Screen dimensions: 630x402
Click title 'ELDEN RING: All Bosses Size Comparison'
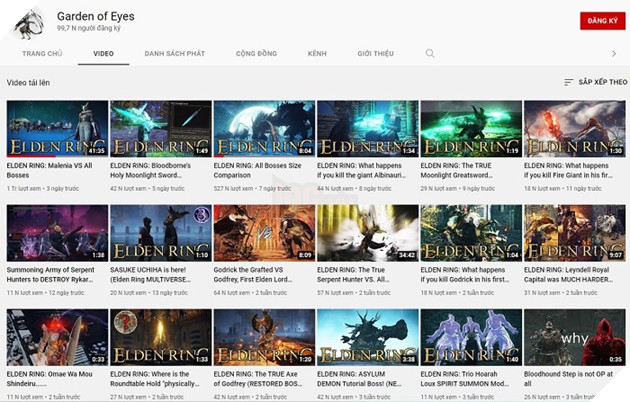pyautogui.click(x=258, y=170)
